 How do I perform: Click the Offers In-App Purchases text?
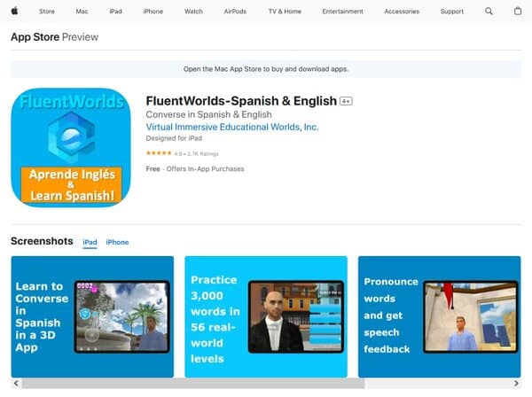tap(206, 169)
